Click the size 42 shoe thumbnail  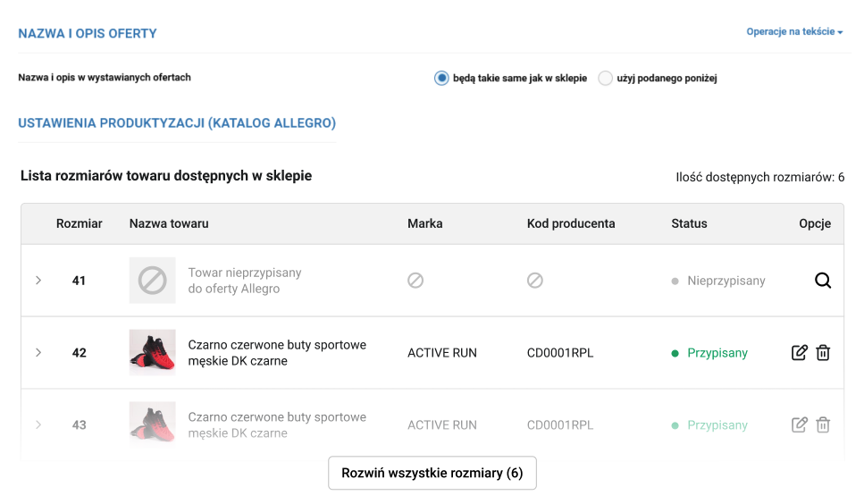tap(152, 353)
